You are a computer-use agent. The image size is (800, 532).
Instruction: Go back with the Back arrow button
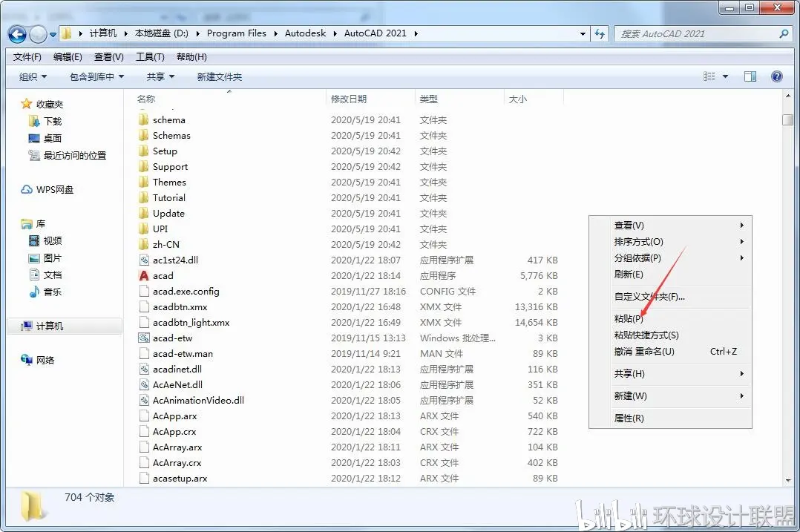click(17, 34)
